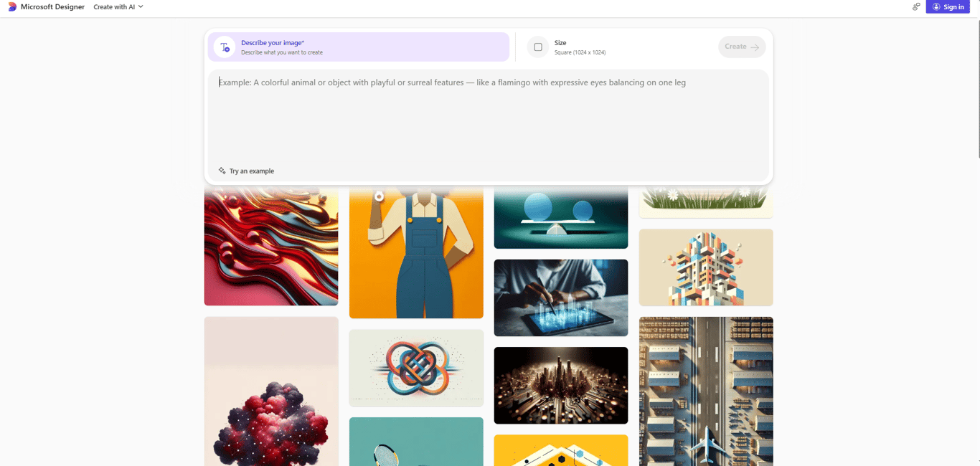The width and height of the screenshot is (980, 466).
Task: Open the teal tennis racket thumbnail
Action: click(x=416, y=442)
